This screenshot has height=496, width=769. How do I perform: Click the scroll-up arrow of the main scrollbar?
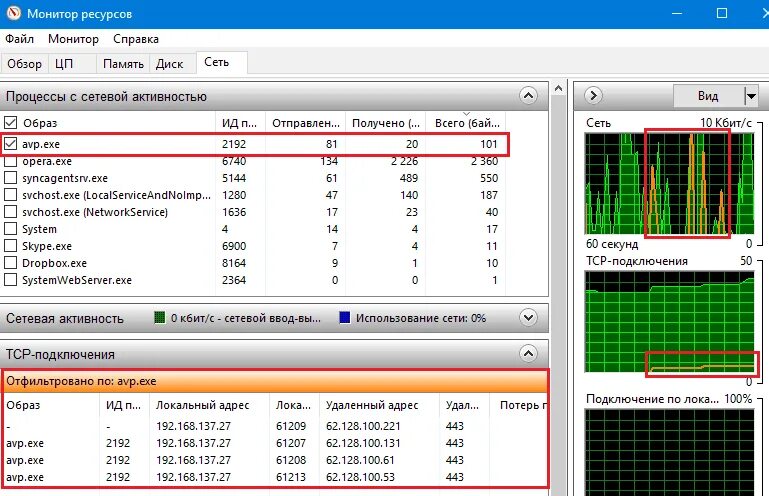point(558,89)
